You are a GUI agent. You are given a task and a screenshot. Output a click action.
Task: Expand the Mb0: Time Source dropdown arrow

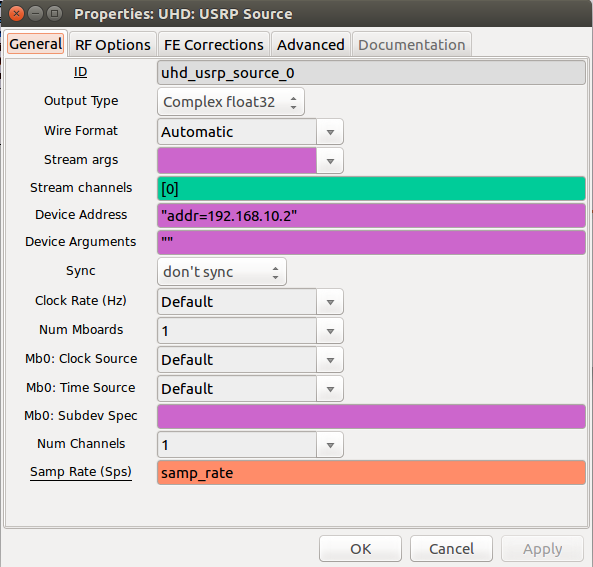pos(330,388)
